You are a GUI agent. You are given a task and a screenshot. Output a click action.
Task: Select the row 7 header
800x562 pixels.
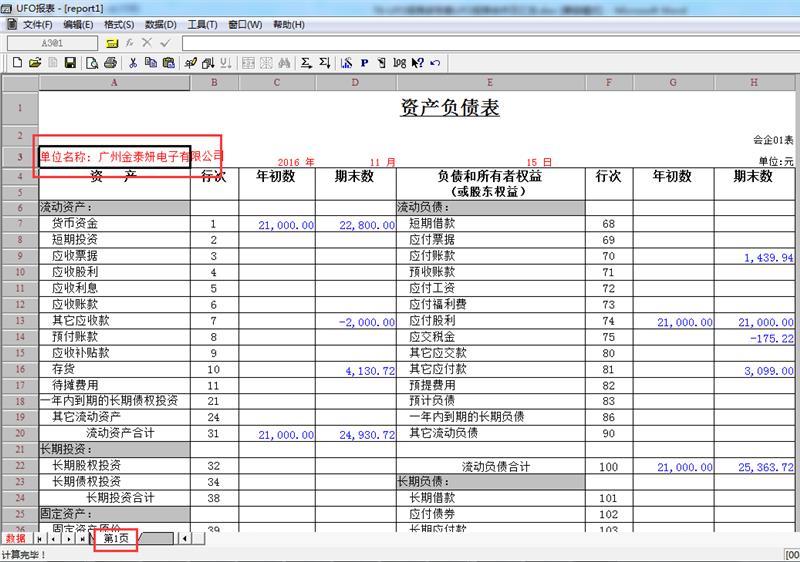(20, 223)
